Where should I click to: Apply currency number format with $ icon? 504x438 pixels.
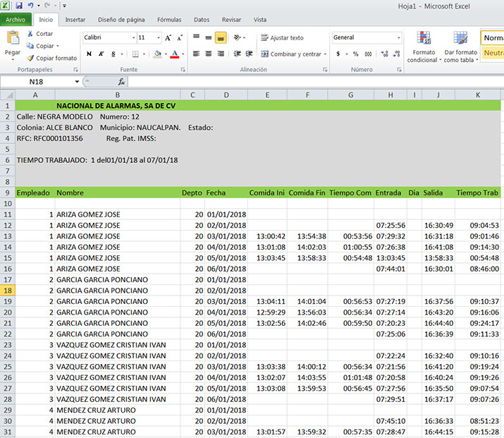[338, 54]
